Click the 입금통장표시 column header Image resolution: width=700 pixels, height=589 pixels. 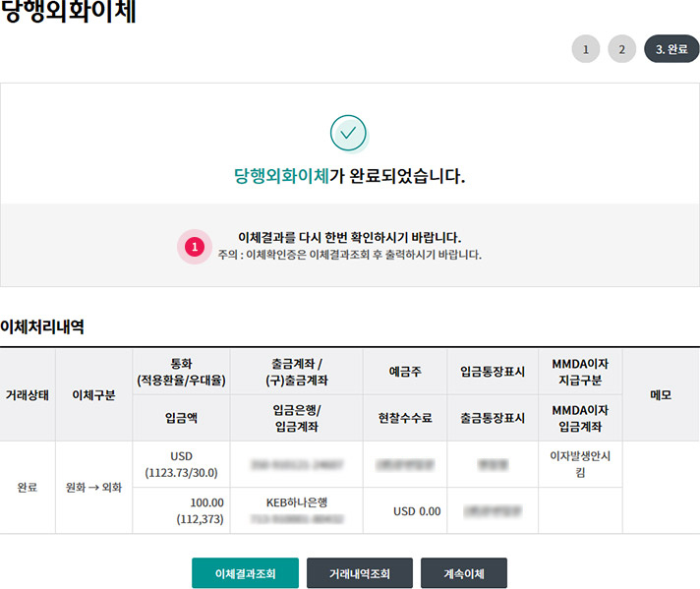492,372
